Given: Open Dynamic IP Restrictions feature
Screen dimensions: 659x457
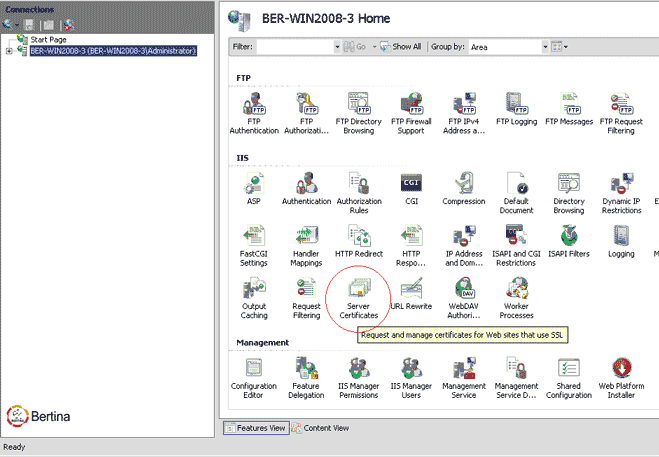Looking at the screenshot, I should [x=621, y=193].
